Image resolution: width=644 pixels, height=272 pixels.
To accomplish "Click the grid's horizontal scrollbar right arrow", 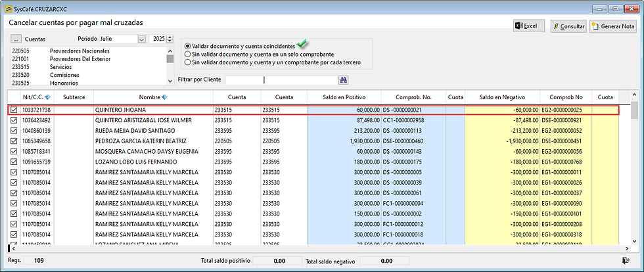I will (627, 248).
